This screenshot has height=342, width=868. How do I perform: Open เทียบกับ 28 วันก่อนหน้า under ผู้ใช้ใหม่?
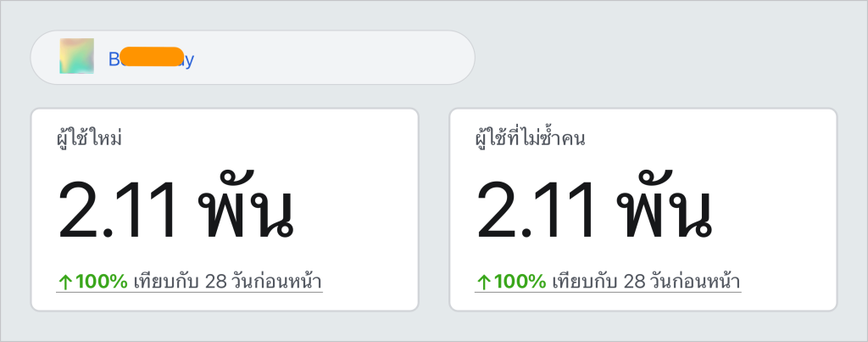227,282
